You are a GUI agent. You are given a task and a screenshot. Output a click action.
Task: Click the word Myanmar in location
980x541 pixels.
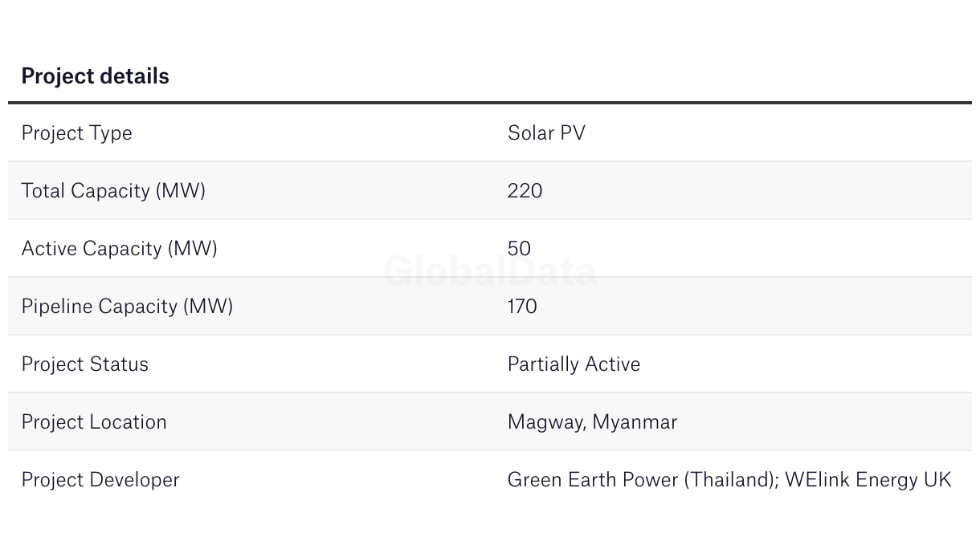(x=635, y=422)
